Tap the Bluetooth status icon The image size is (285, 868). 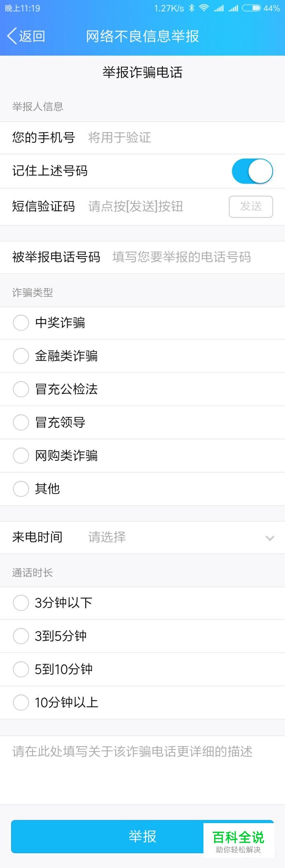click(192, 8)
